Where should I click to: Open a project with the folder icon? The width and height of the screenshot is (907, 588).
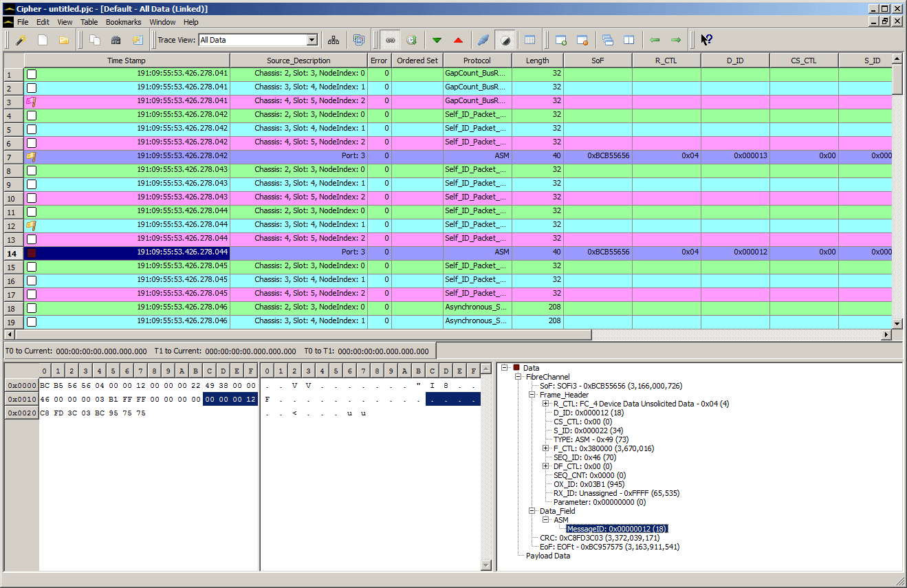pos(63,40)
